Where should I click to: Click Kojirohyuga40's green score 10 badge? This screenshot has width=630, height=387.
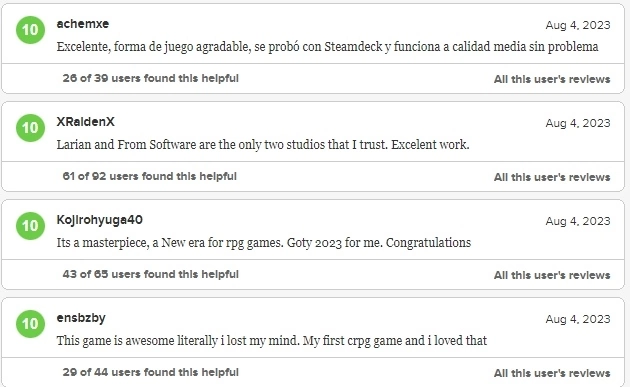[30, 226]
